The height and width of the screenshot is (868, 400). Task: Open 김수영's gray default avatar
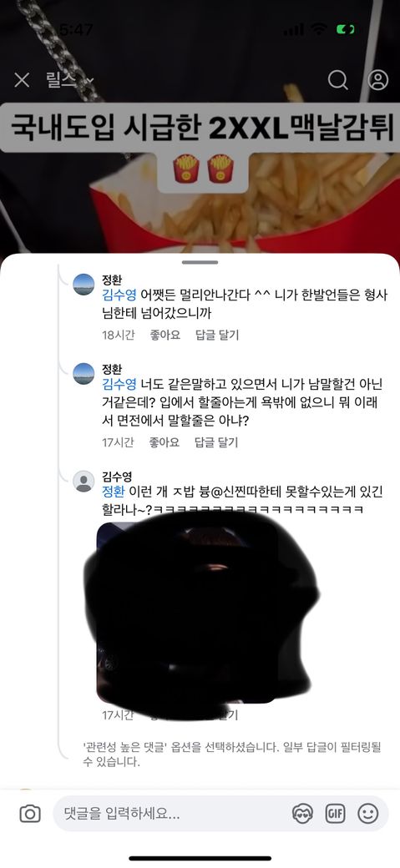84,481
